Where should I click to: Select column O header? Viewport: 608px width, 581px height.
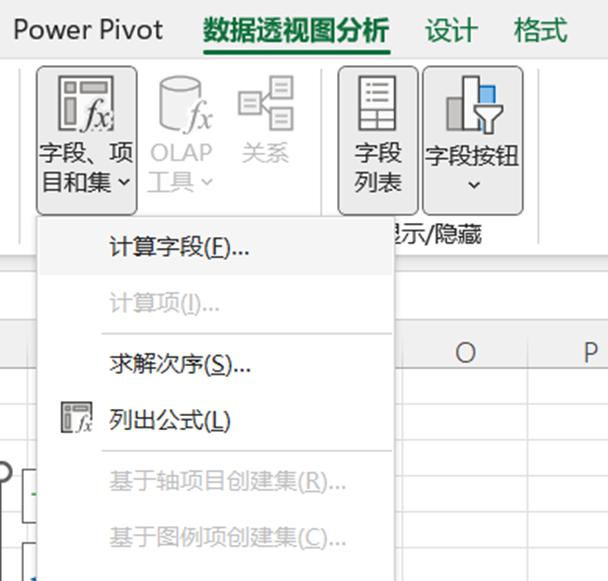pos(465,352)
